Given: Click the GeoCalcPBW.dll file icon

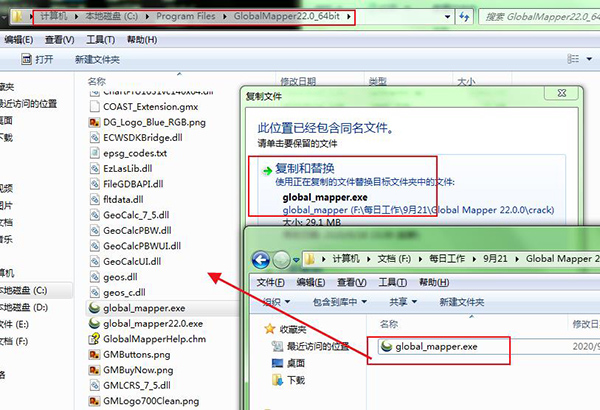Looking at the screenshot, I should pyautogui.click(x=94, y=230).
